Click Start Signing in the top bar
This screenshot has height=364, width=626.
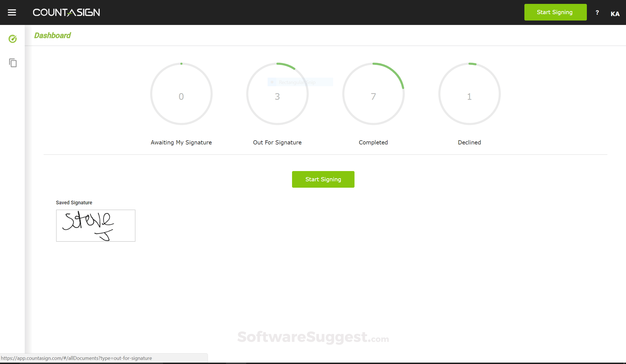[x=555, y=12]
